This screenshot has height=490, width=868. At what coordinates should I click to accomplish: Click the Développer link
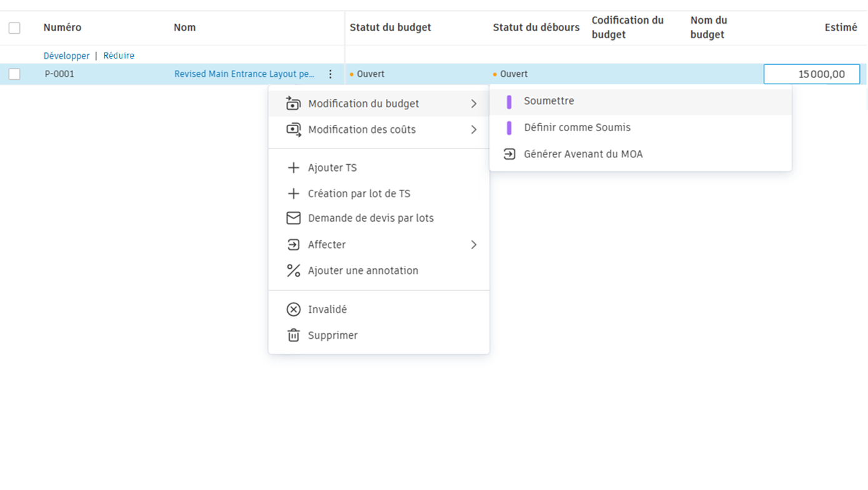click(x=66, y=56)
